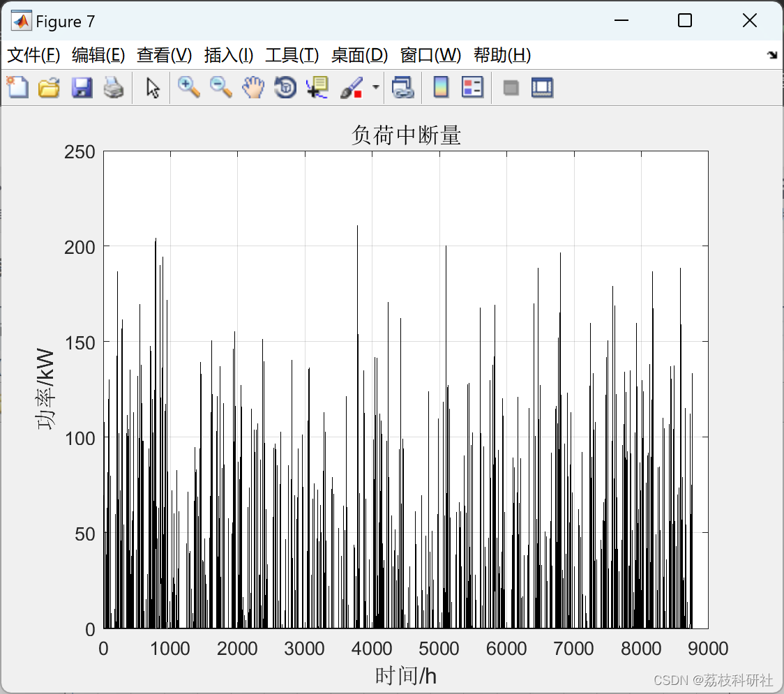Open the 工具(T) menu
Screen dimensions: 784x694
(x=292, y=55)
